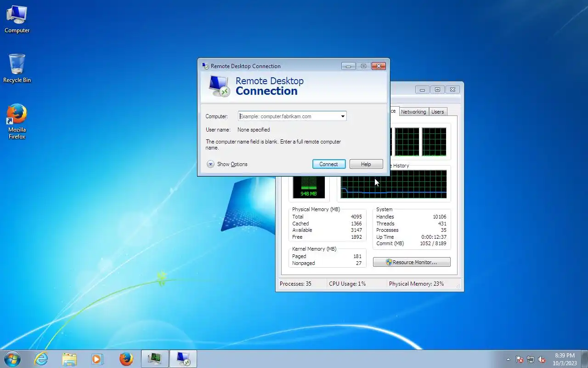The height and width of the screenshot is (368, 588).
Task: Show hidden icons in the system tray
Action: (x=508, y=359)
